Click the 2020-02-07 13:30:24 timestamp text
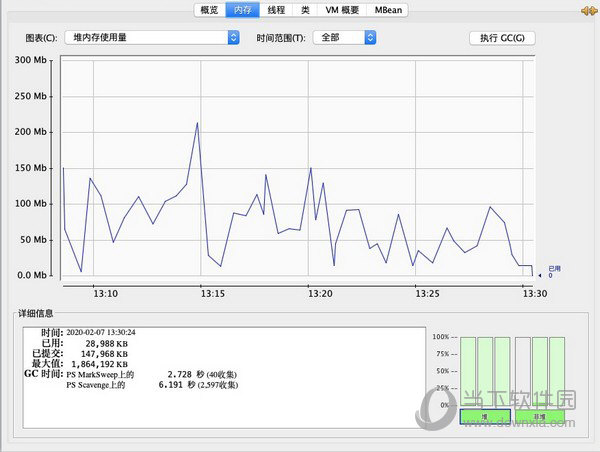 (x=101, y=332)
